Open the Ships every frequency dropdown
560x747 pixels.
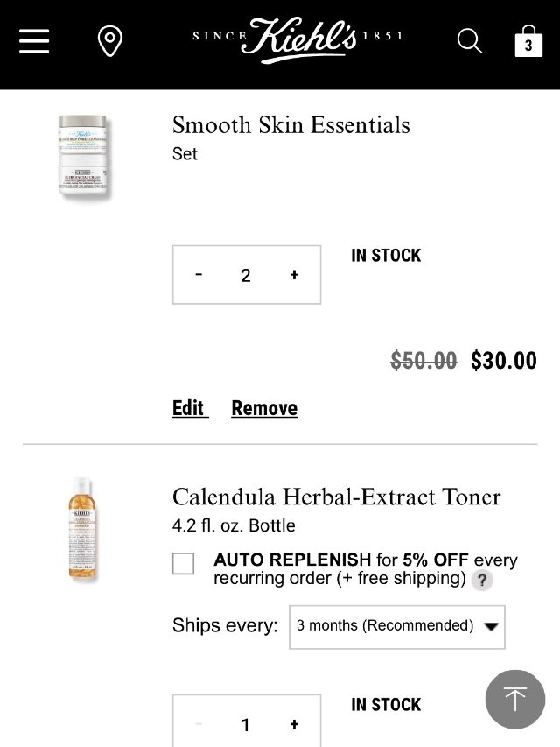coord(396,626)
